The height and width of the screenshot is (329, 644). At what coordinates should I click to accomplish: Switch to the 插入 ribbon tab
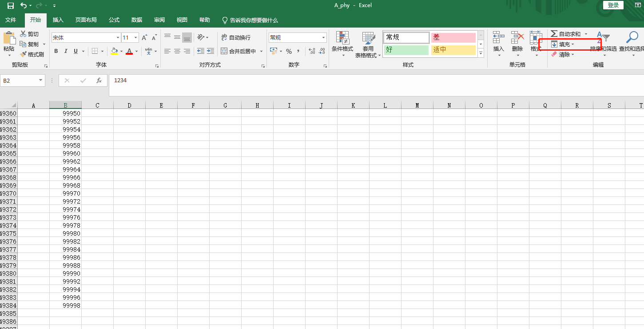click(x=58, y=20)
